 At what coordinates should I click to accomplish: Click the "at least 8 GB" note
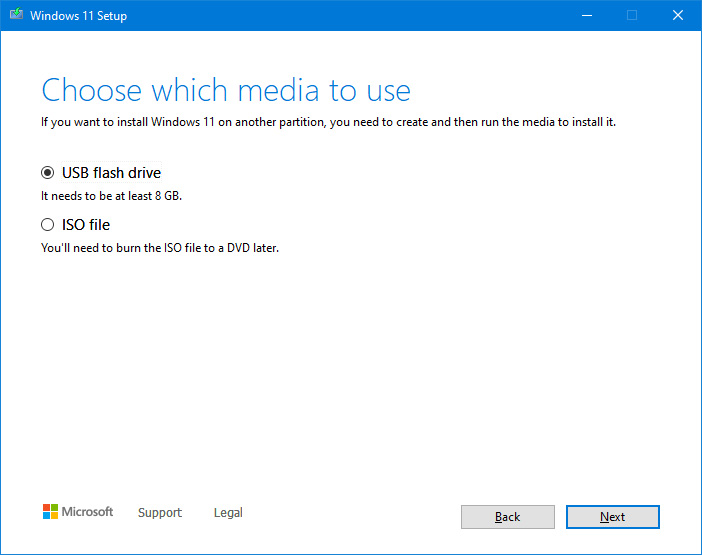pos(111,196)
